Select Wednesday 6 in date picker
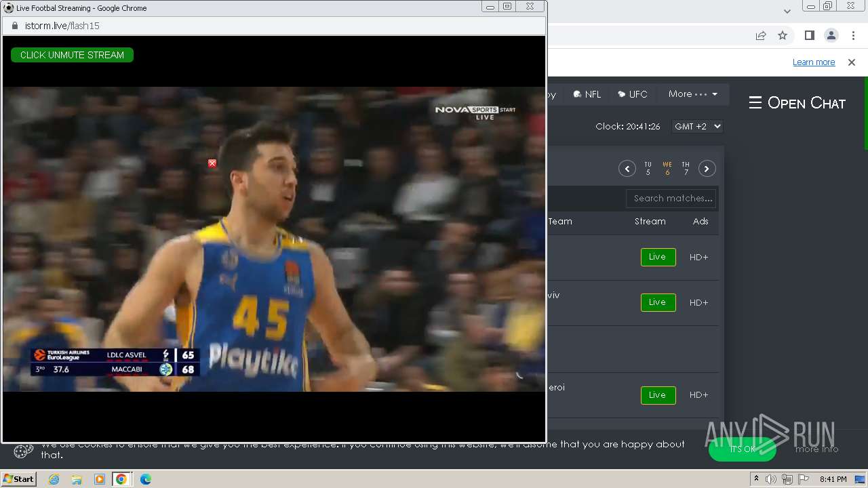 667,169
